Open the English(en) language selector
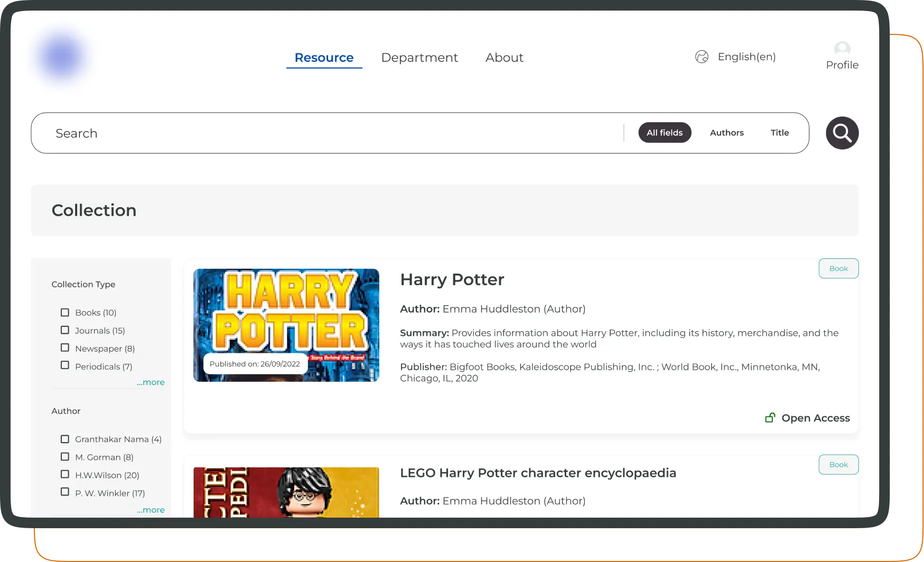 point(746,57)
